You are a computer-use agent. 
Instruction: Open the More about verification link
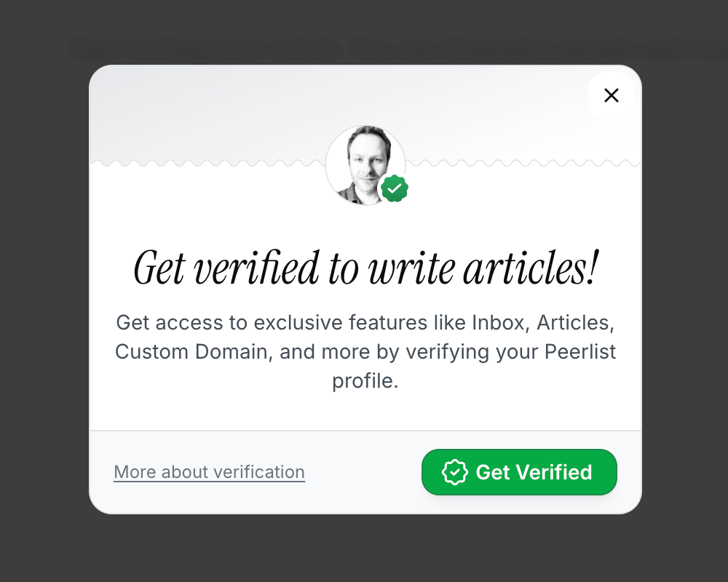(x=209, y=472)
